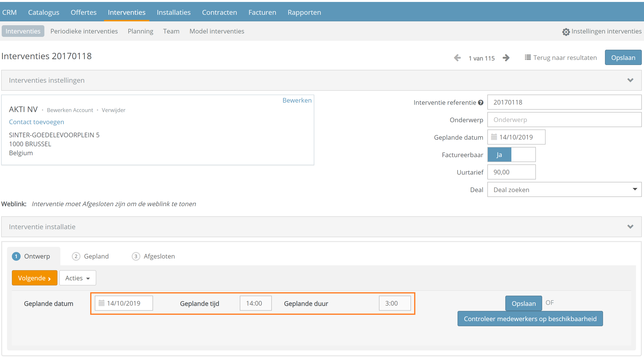This screenshot has height=357, width=644.
Task: Expand the Interventies instellingen panel
Action: tap(630, 80)
